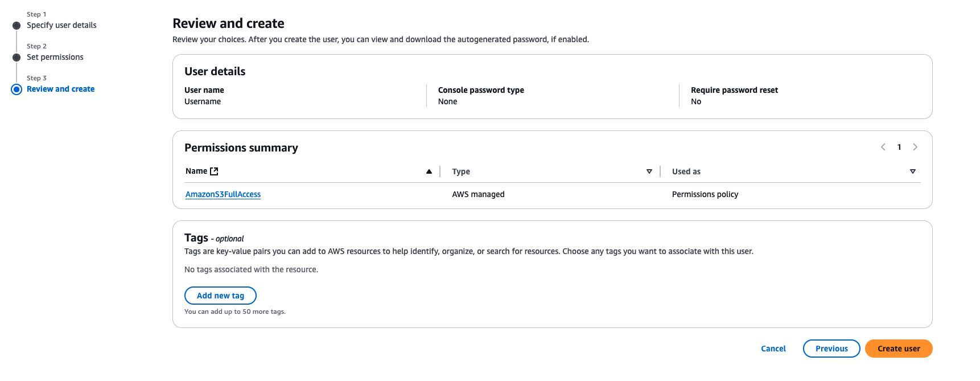Viewport: 980px width, 381px height.
Task: Click the Cancel link
Action: [x=773, y=349]
